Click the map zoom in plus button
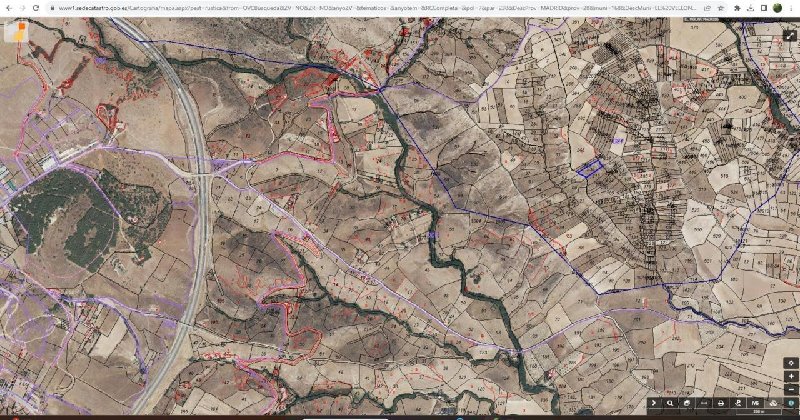Screen dimensions: 800x420 791,376
